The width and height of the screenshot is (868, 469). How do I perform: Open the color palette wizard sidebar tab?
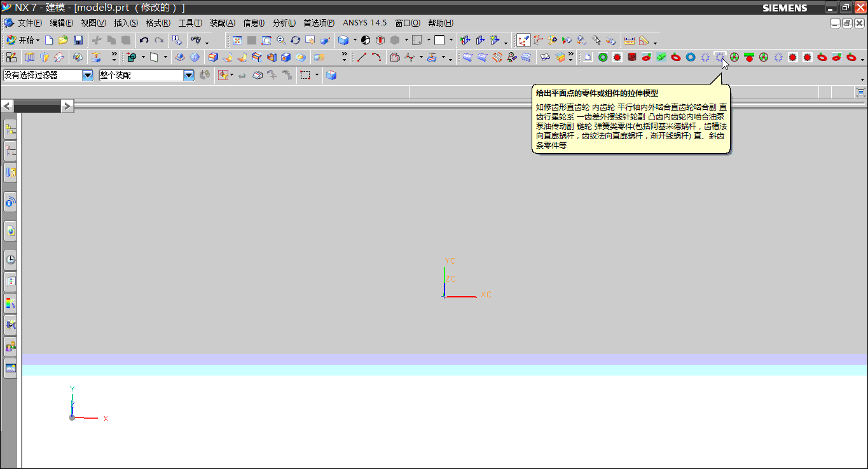point(10,302)
